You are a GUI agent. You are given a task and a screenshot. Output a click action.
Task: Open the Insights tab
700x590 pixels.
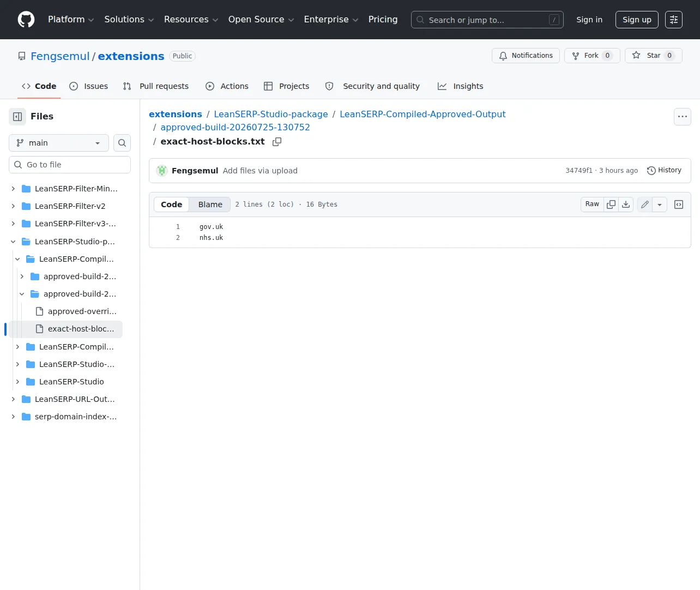461,86
